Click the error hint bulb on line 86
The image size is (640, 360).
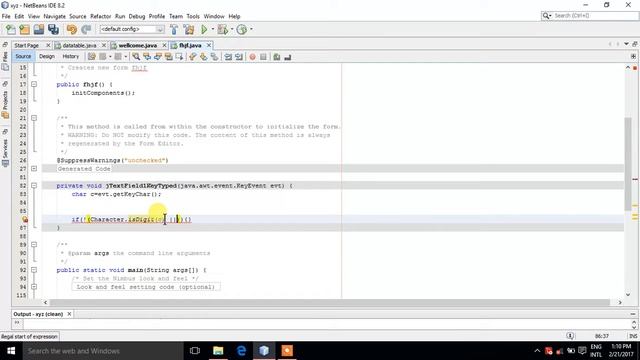pyautogui.click(x=24, y=220)
